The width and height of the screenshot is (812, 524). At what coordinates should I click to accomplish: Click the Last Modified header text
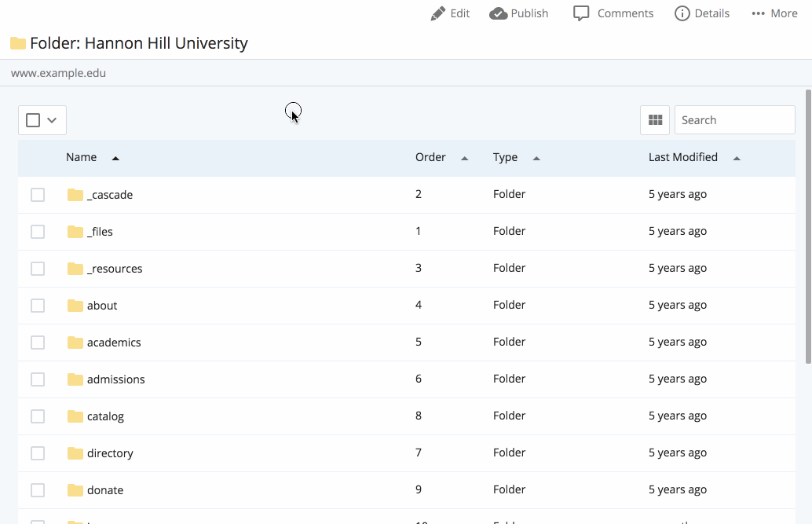coord(683,157)
